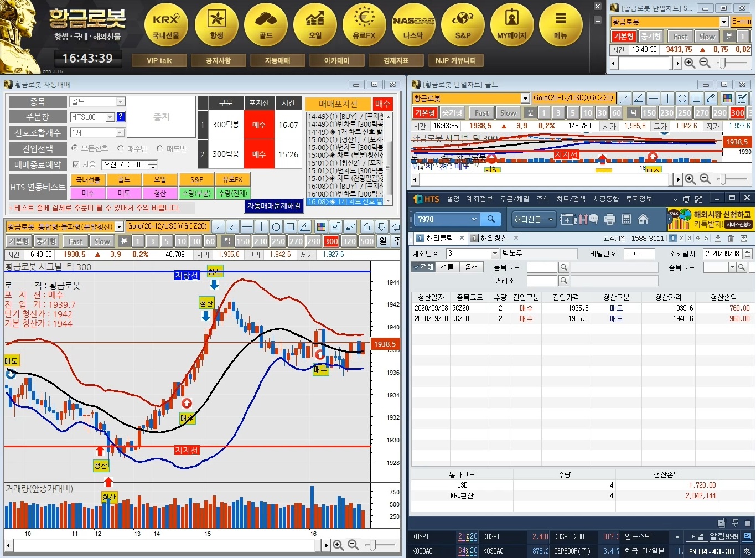
Task: Open the 골드 gold bars icon
Action: click(x=266, y=25)
